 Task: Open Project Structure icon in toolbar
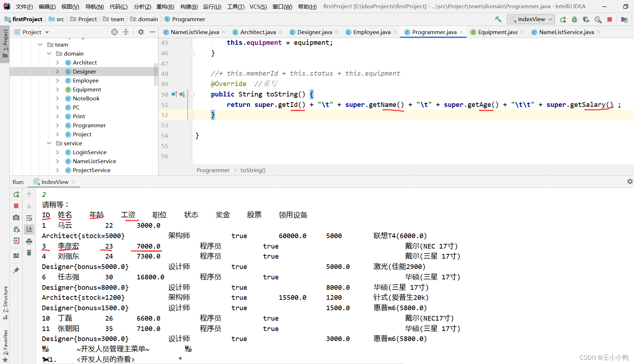point(624,19)
